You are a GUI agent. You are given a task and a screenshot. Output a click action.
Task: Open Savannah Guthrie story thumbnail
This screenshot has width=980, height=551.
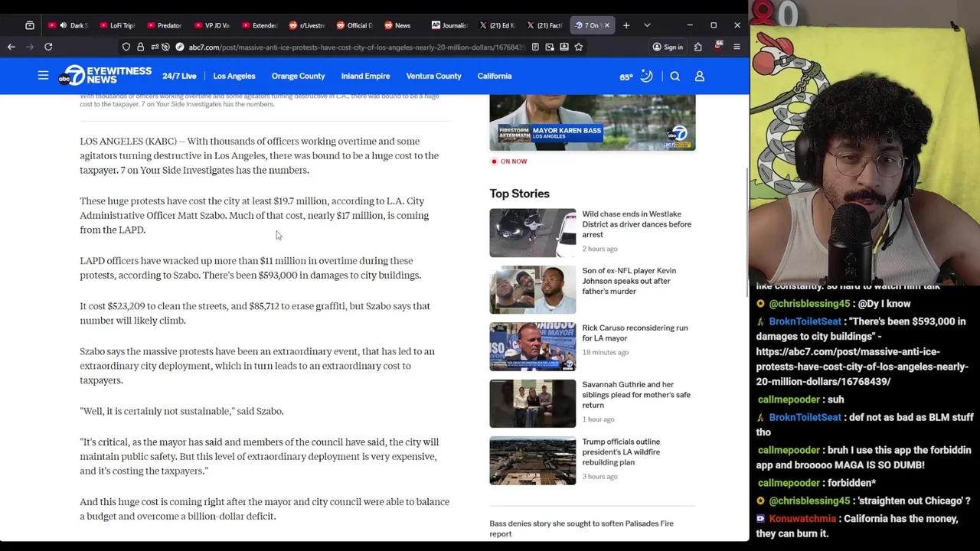pos(533,403)
